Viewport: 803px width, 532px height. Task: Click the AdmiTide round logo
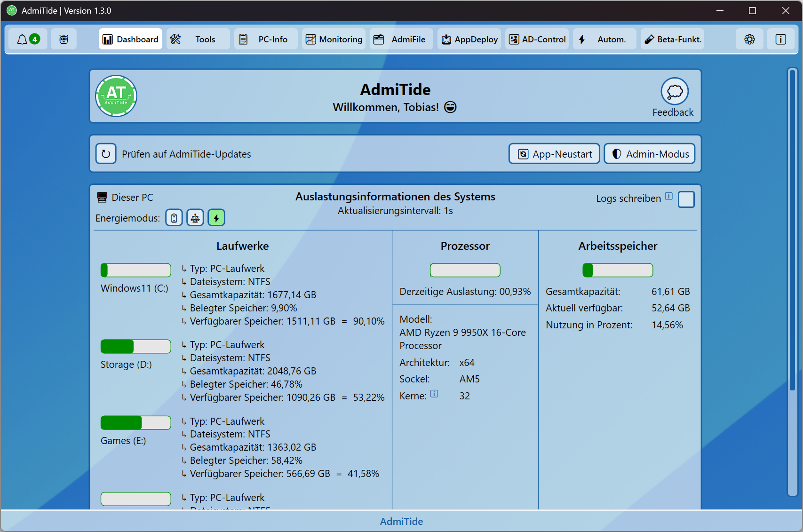click(x=116, y=96)
